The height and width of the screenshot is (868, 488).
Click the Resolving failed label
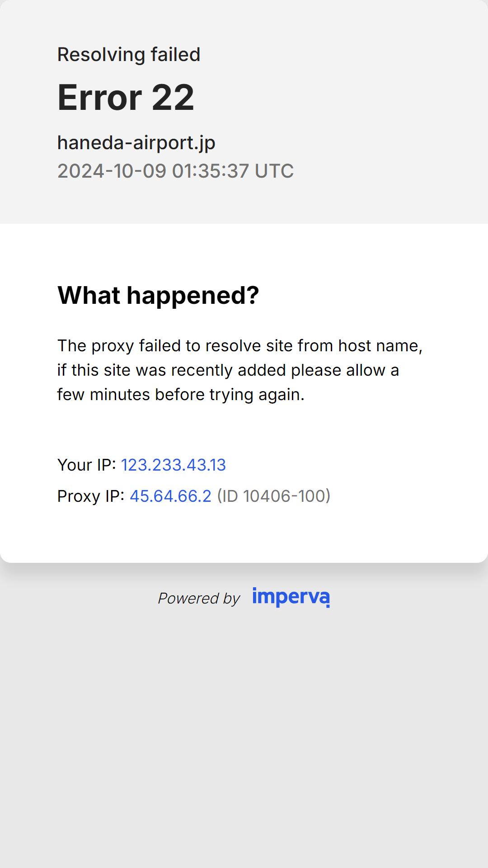pos(129,54)
